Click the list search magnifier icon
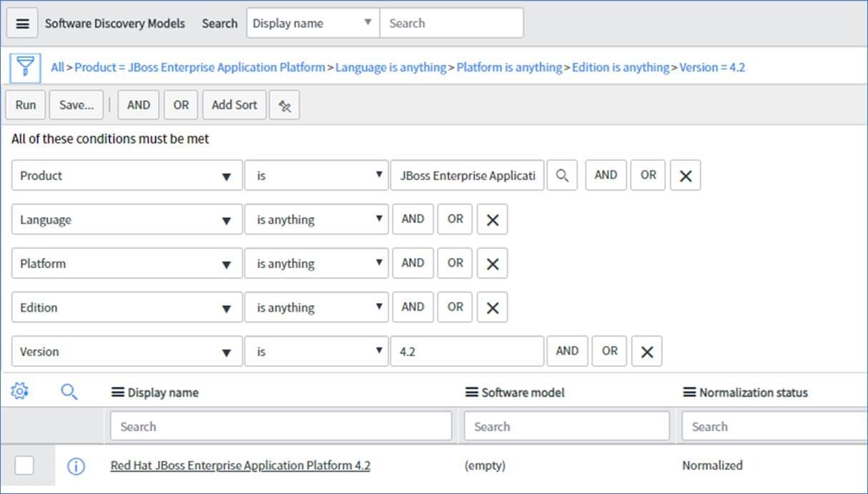Viewport: 868px width, 494px height. pyautogui.click(x=69, y=391)
